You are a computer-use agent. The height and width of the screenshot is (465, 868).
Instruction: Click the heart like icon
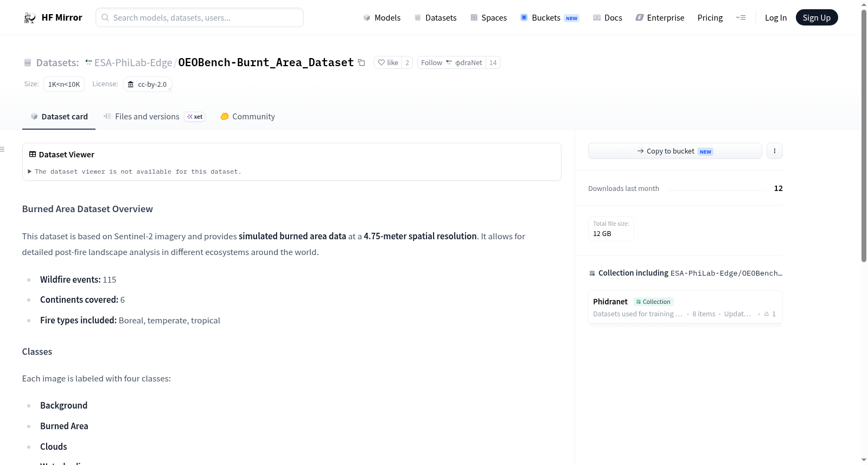[x=381, y=62]
